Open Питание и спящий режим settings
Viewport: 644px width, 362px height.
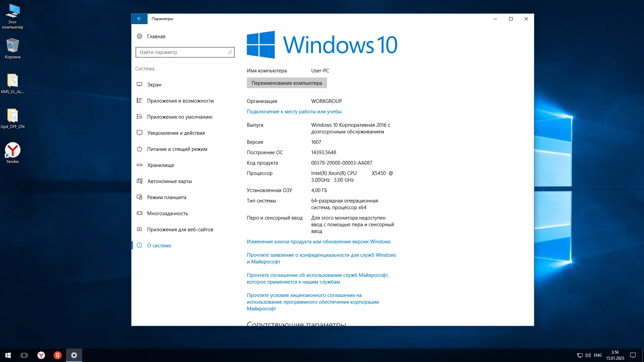[177, 149]
